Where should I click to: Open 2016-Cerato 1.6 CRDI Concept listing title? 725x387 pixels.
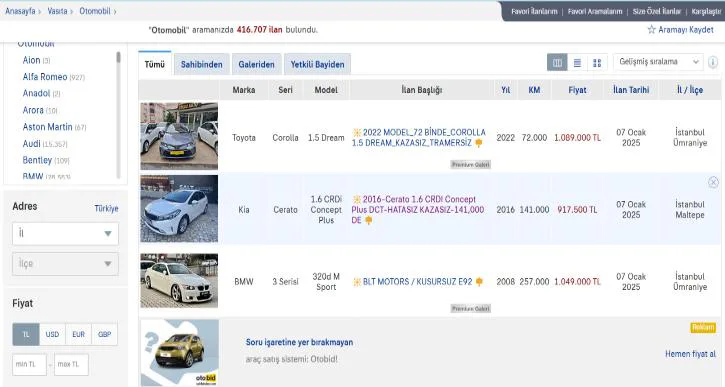pos(418,209)
